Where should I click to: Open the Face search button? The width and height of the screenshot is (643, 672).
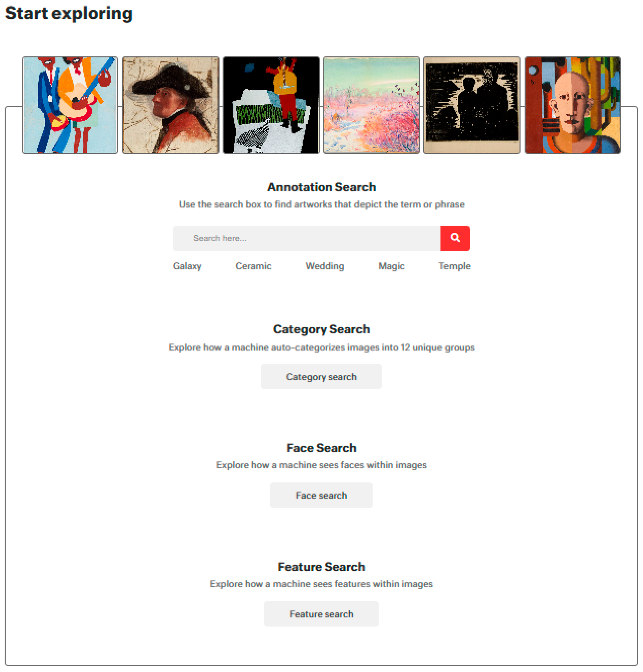pos(321,495)
